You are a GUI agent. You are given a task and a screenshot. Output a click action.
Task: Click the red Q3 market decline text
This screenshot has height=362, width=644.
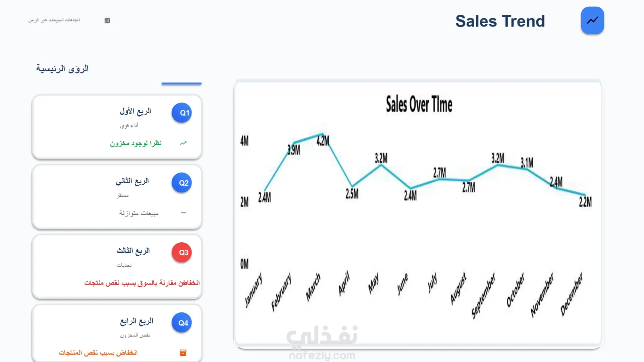point(142,283)
